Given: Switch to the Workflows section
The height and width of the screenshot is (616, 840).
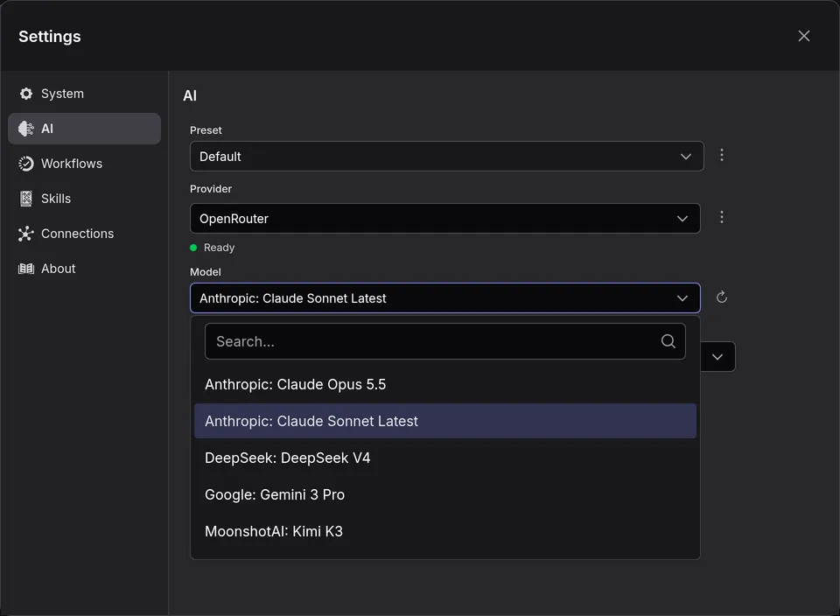Looking at the screenshot, I should pyautogui.click(x=84, y=164).
